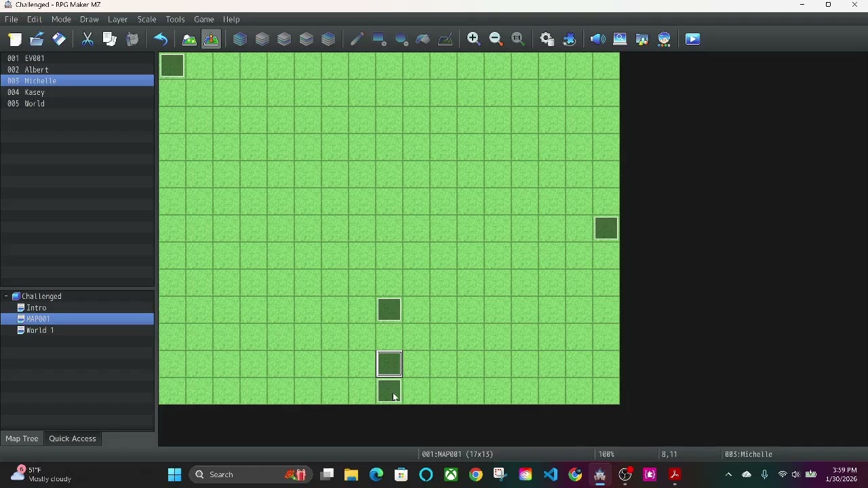Start Playtest with play icon
The height and width of the screenshot is (488, 868).
pos(693,39)
